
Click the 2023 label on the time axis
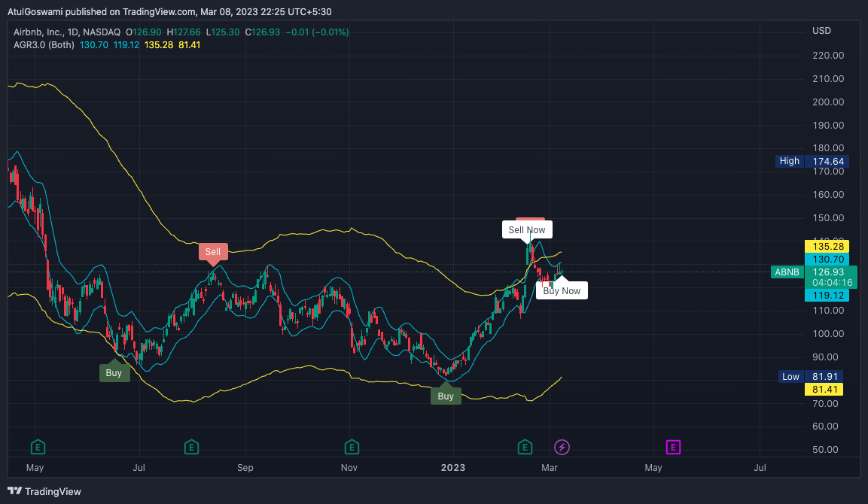(453, 467)
